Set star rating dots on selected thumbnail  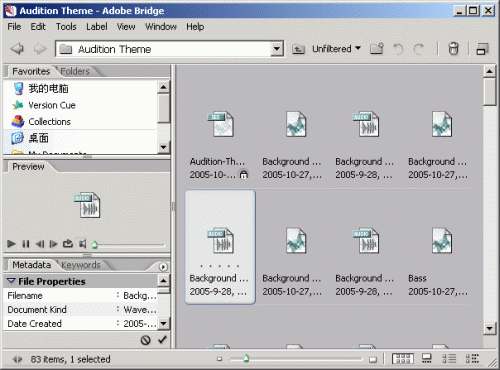click(220, 266)
